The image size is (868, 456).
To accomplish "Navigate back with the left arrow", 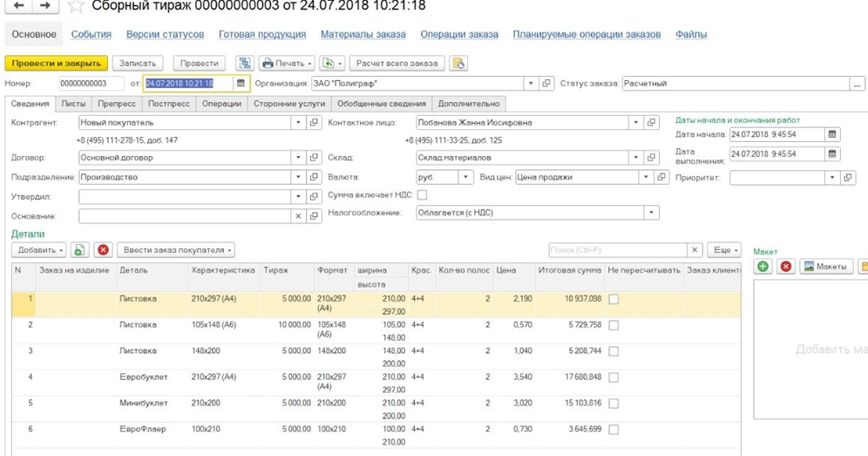I will [x=18, y=6].
